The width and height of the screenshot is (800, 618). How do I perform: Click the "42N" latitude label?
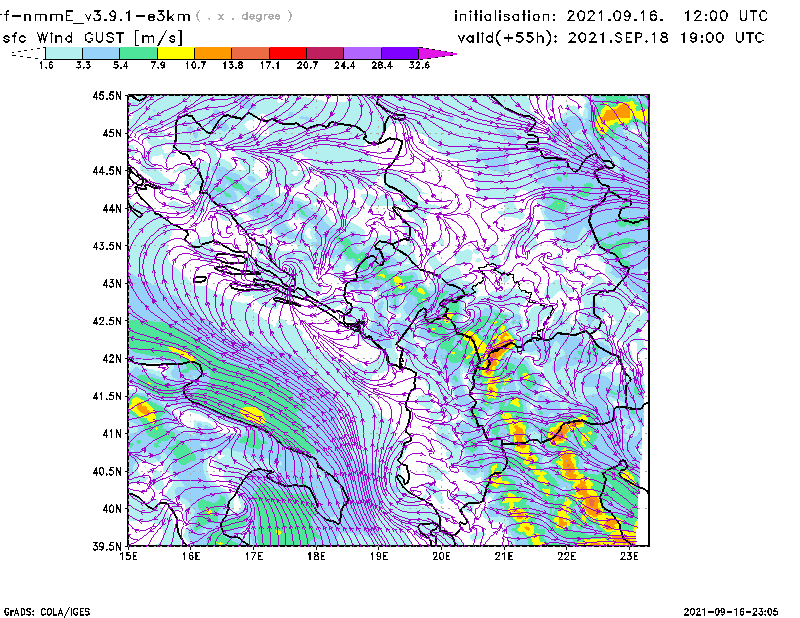tap(112, 359)
